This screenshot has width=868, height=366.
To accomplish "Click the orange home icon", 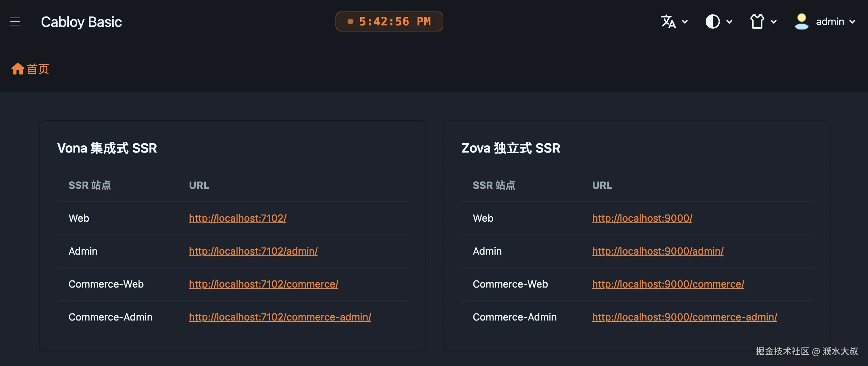I will tap(18, 68).
